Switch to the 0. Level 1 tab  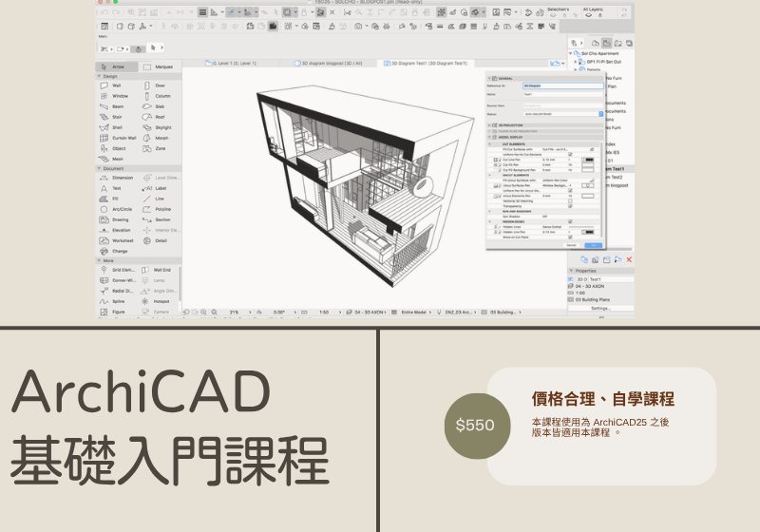[231, 63]
